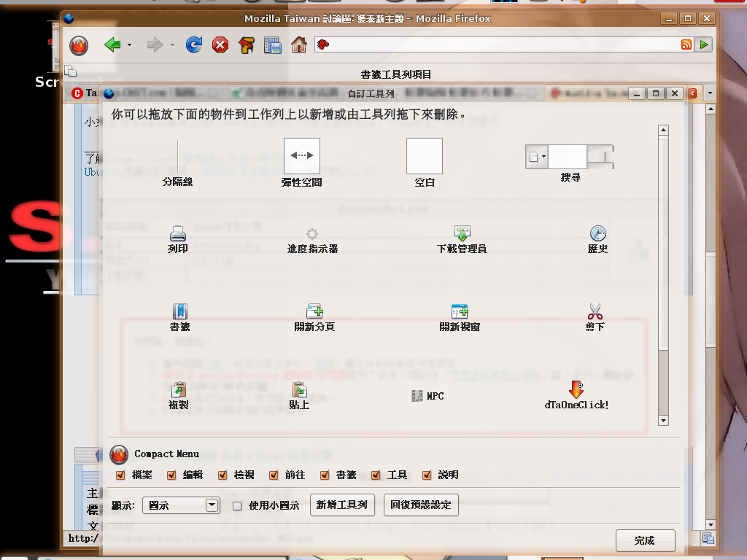Click the Firefox page scrollbar up arrow
Screen dimensions: 747x560
click(711, 109)
